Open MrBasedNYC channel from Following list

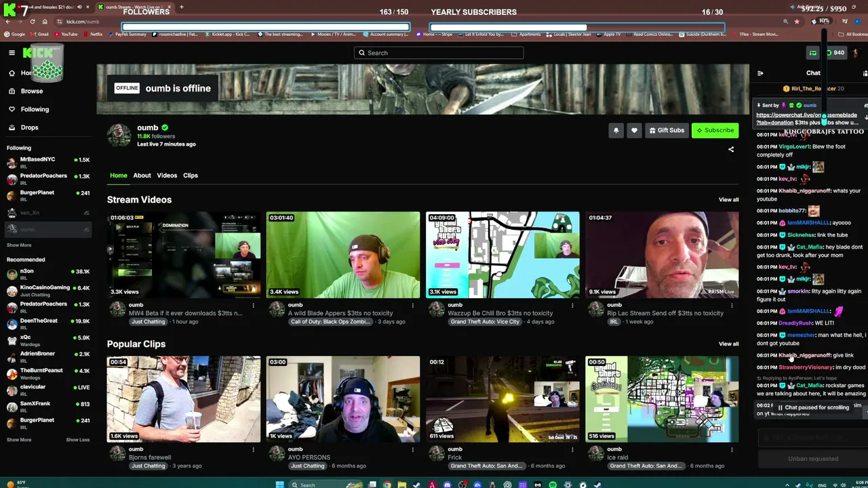[x=48, y=163]
